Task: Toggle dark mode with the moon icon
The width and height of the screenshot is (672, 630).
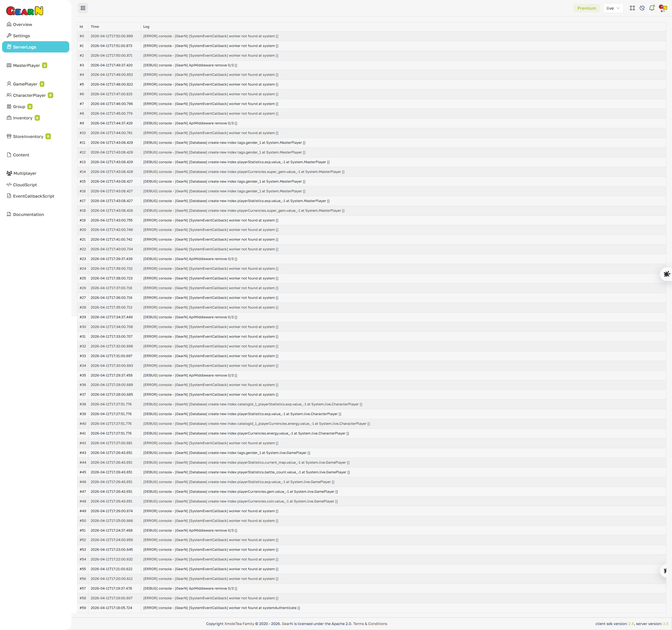Action: pyautogui.click(x=642, y=8)
